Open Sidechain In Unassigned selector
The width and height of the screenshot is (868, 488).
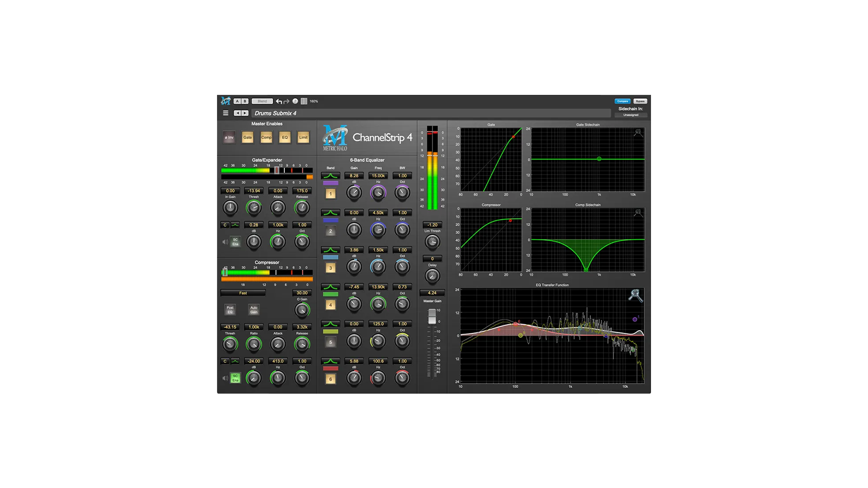click(x=630, y=115)
